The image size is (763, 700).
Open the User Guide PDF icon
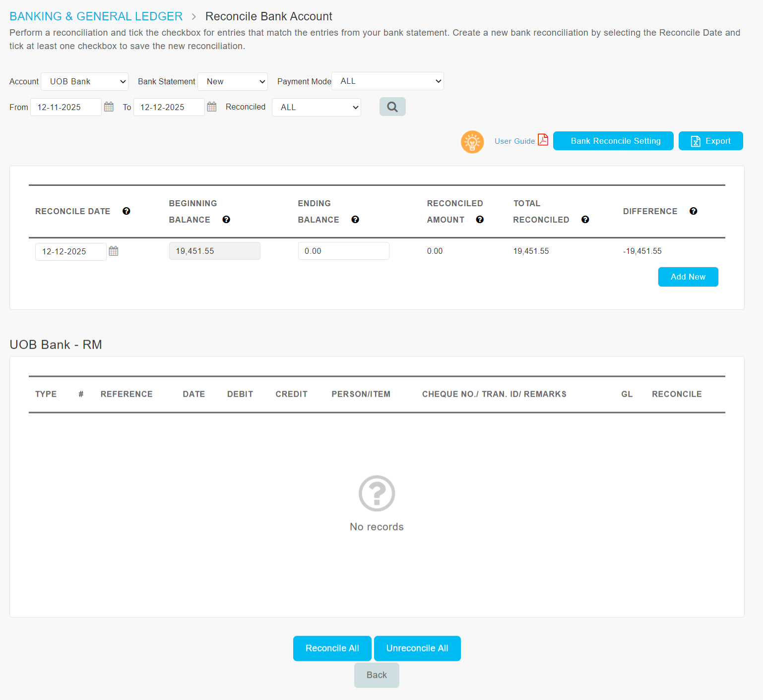click(543, 140)
